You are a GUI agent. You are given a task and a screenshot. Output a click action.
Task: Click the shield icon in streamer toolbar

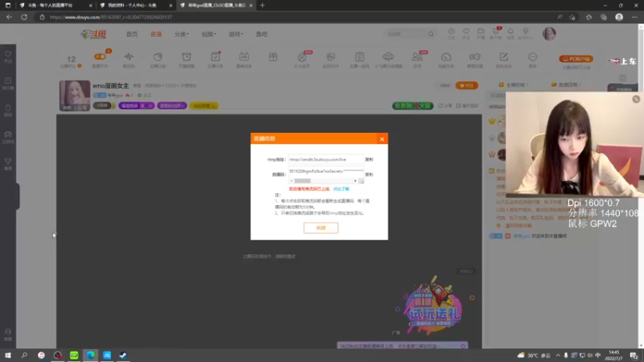331,57
